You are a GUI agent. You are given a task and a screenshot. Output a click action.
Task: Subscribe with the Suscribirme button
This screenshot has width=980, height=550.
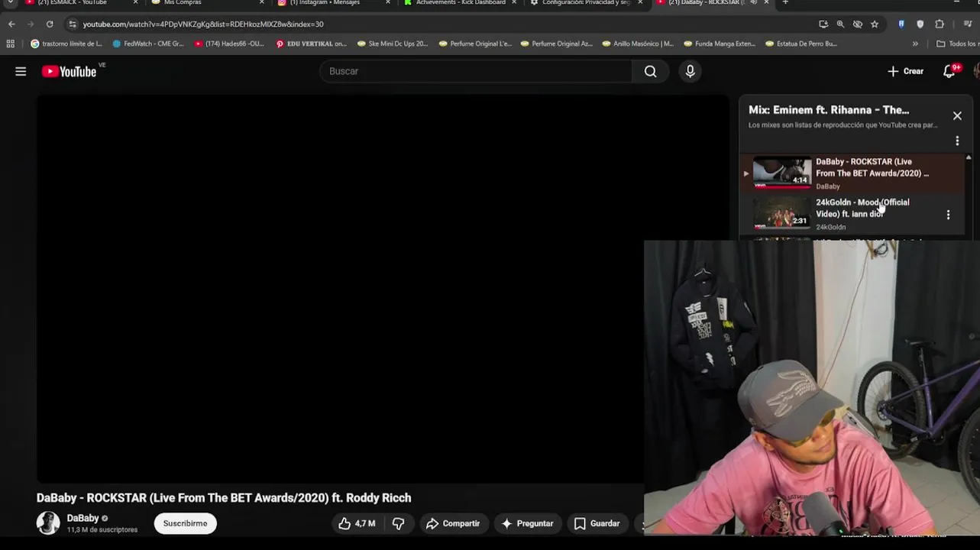(185, 523)
